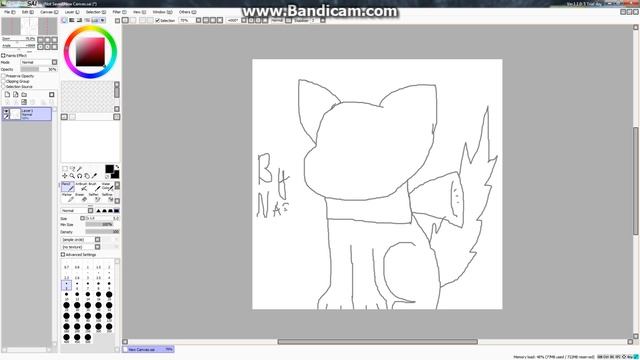This screenshot has width=640, height=360.
Task: Click the Undo button in toolbar
Action: pos(125,20)
